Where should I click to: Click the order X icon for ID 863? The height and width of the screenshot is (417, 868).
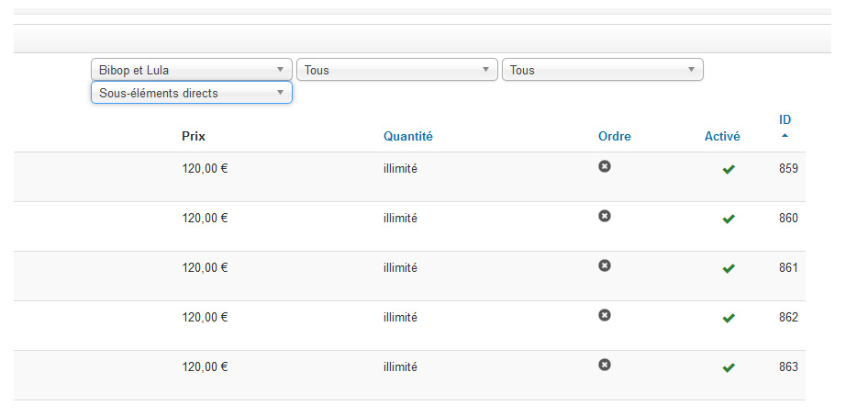(605, 365)
